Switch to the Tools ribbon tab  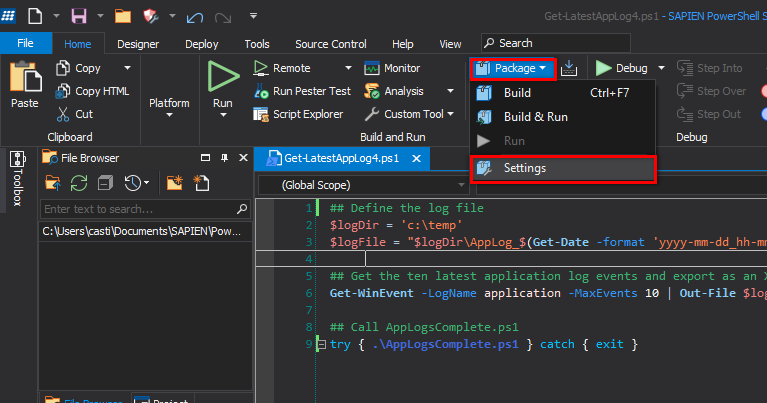(x=257, y=44)
